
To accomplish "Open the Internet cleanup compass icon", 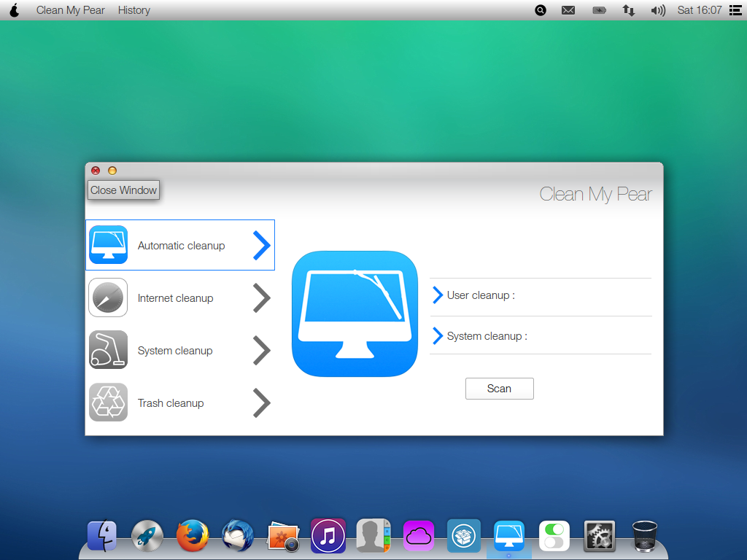I will click(108, 297).
